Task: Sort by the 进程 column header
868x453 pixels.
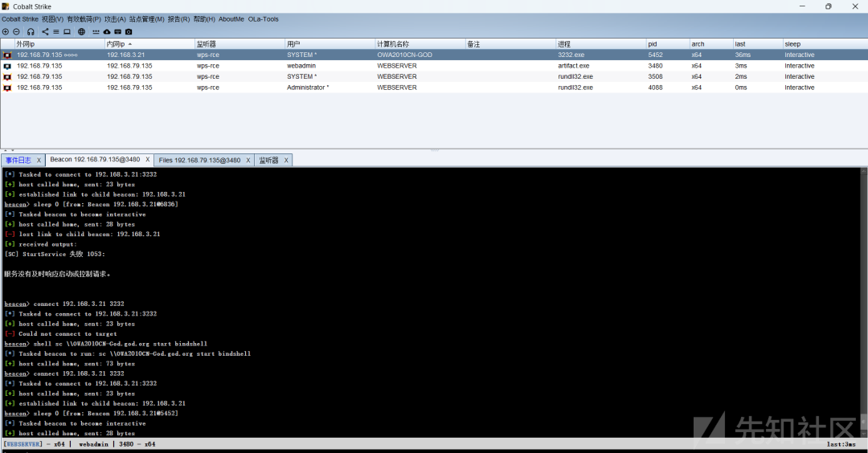Action: pyautogui.click(x=600, y=43)
